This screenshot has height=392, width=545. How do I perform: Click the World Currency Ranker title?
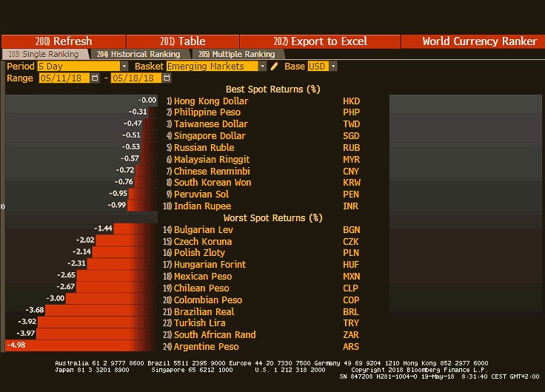(480, 41)
